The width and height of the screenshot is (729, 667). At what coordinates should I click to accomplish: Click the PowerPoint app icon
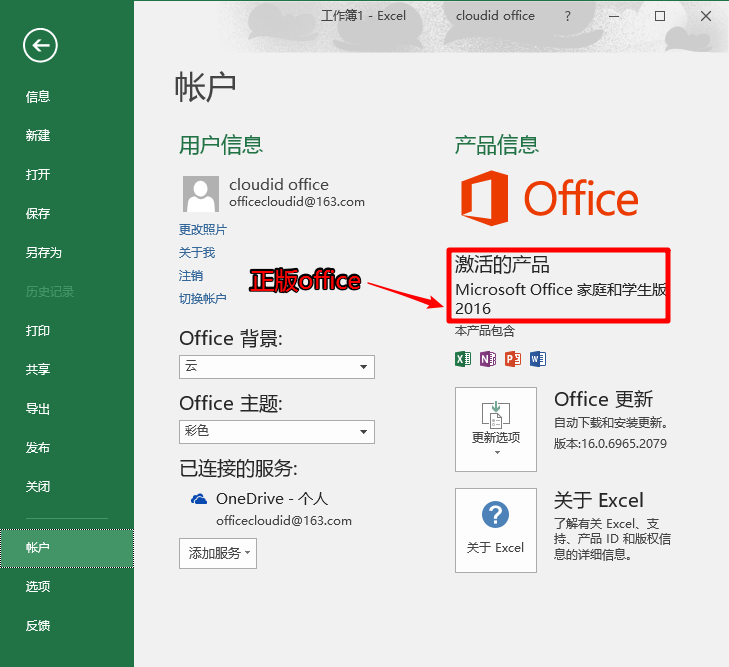pyautogui.click(x=513, y=358)
